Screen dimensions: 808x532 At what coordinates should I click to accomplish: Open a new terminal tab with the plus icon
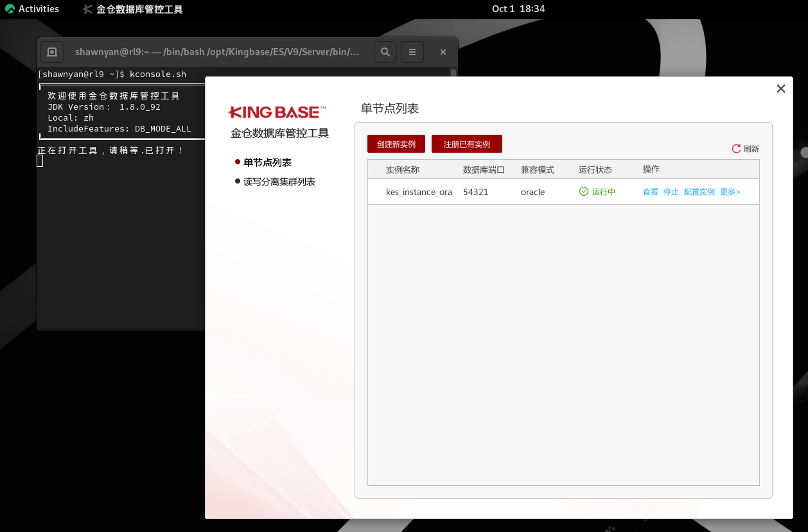[52, 52]
